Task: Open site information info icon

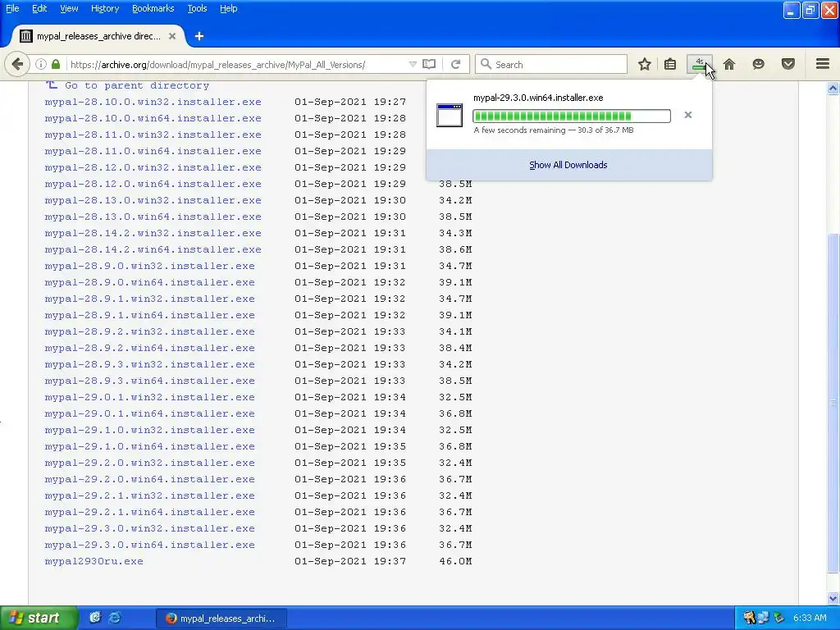Action: tap(41, 64)
